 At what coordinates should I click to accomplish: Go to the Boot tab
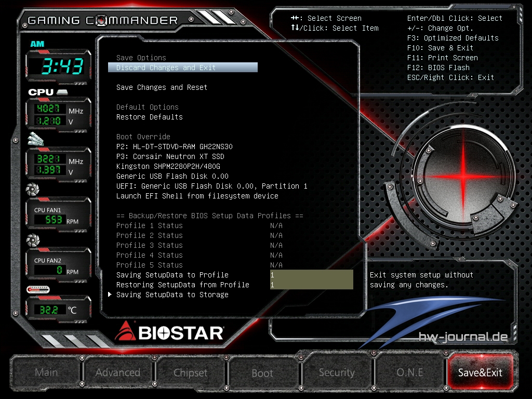[x=262, y=373]
